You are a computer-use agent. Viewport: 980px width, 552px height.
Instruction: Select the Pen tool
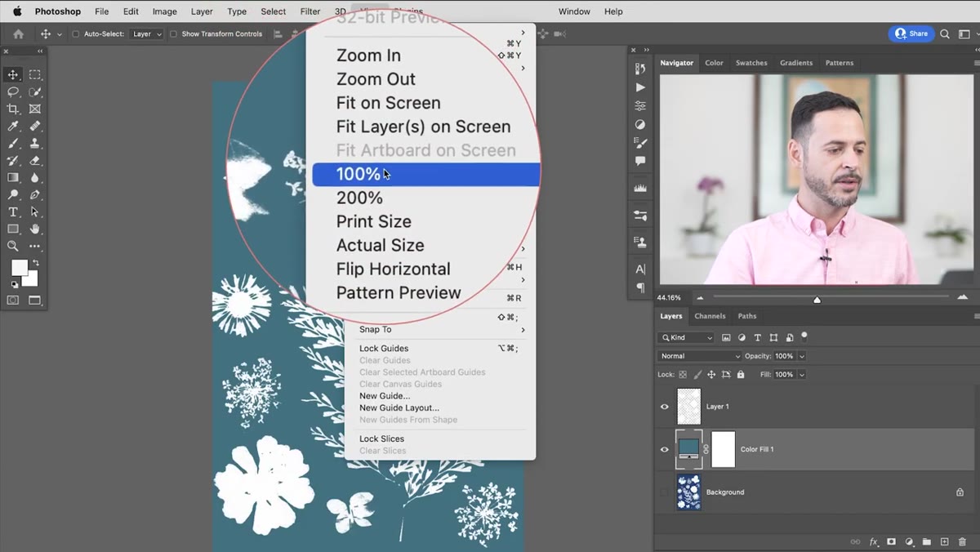[35, 195]
